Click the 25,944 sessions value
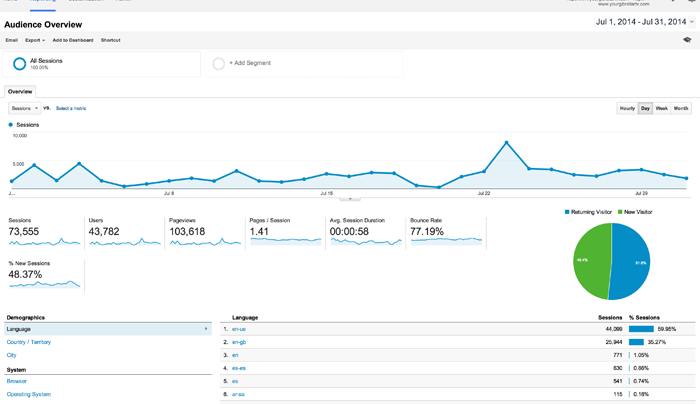 click(614, 342)
